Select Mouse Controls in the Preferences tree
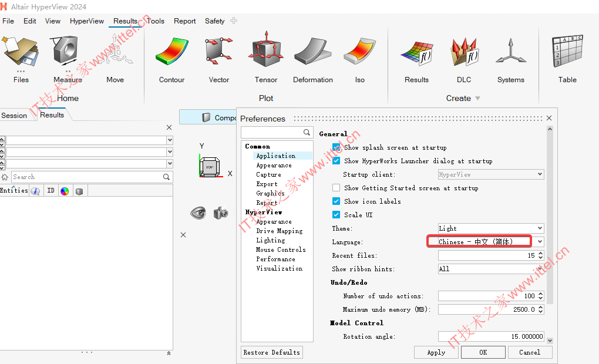 click(x=281, y=250)
